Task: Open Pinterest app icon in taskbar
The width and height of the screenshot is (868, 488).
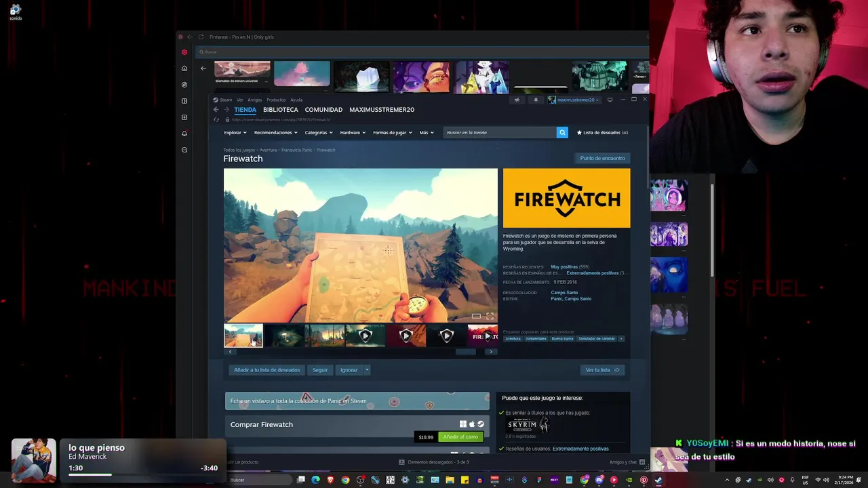Action: tap(644, 480)
